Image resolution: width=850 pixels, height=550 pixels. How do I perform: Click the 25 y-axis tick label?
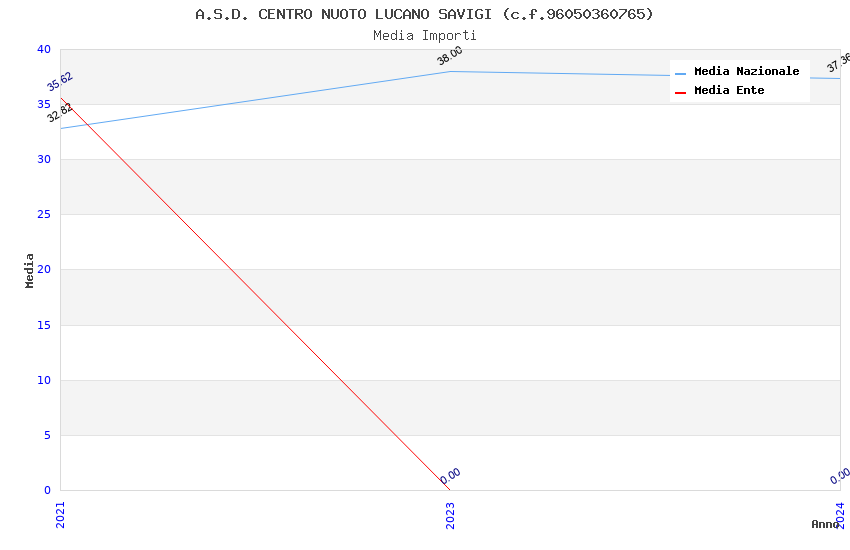pyautogui.click(x=44, y=215)
